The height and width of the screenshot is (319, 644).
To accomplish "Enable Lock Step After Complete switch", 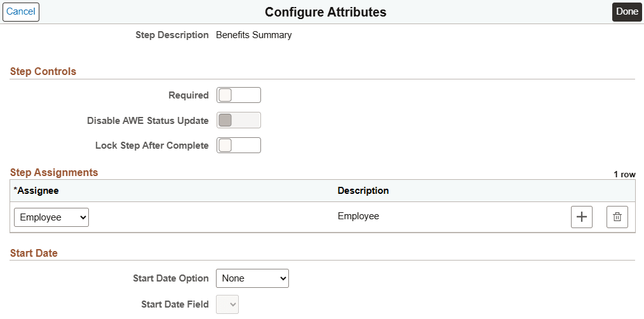I will (238, 146).
